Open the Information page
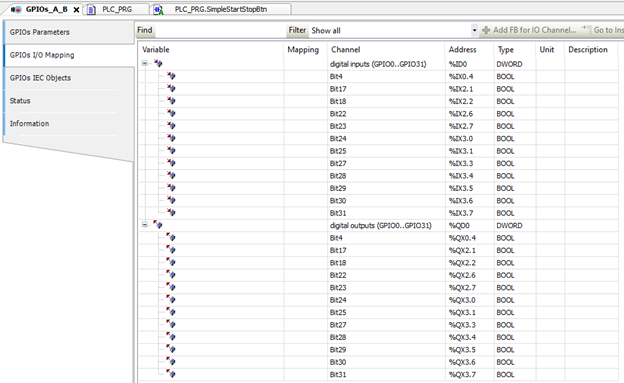The image size is (624, 383). coord(69,123)
